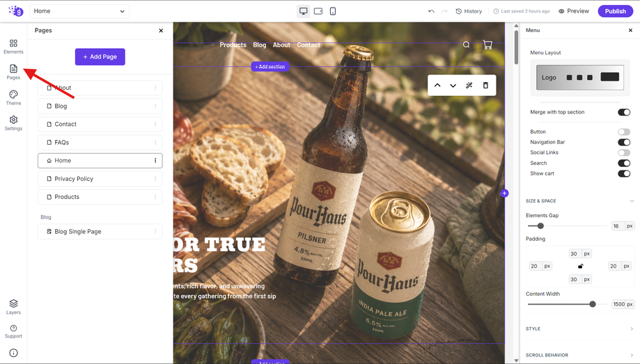640x364 pixels.
Task: Click Blog in site navigation
Action: tap(259, 45)
